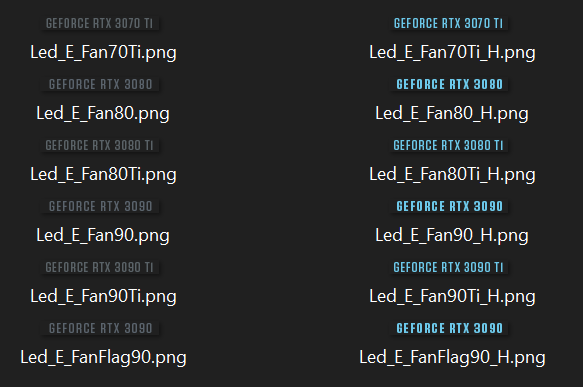Click the Led_E_Fan80_H.png file label

coord(452,113)
